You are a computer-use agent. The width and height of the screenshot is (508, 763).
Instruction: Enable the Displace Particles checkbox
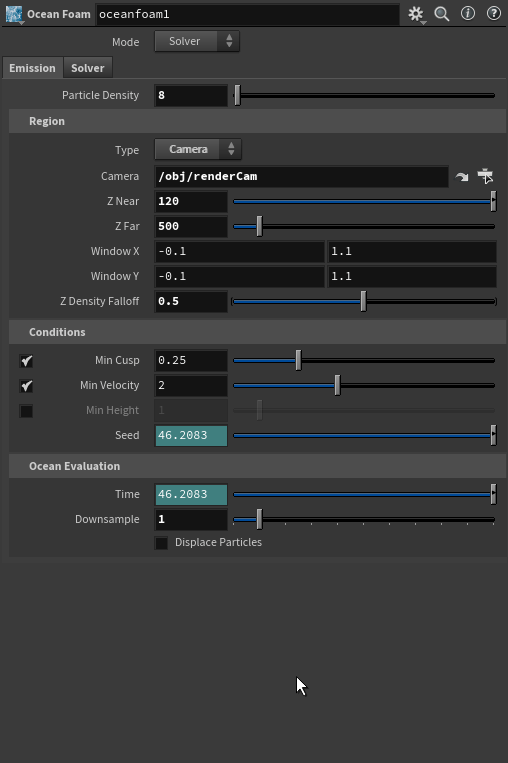coord(161,543)
